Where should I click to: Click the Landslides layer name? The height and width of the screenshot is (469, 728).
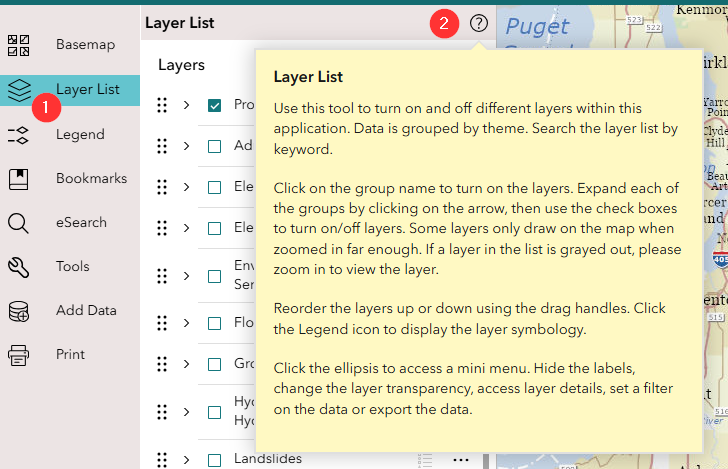(x=268, y=459)
